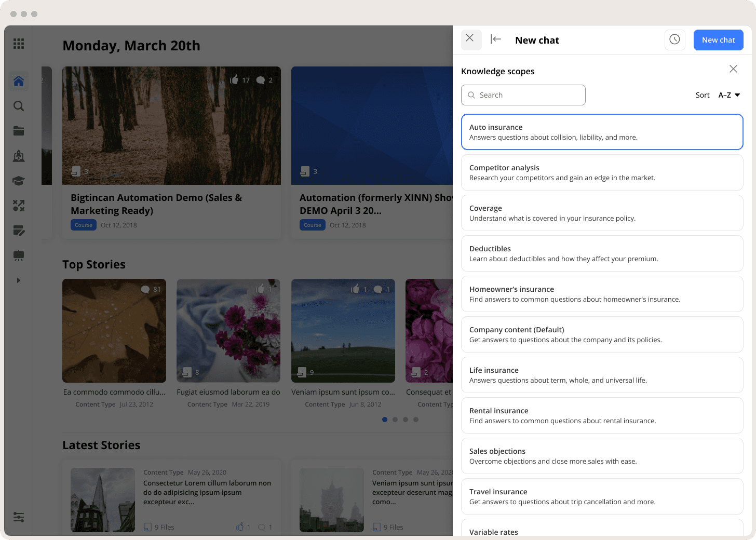Open the Automation (formerly XINN) course title
This screenshot has width=756, height=540.
pyautogui.click(x=376, y=204)
